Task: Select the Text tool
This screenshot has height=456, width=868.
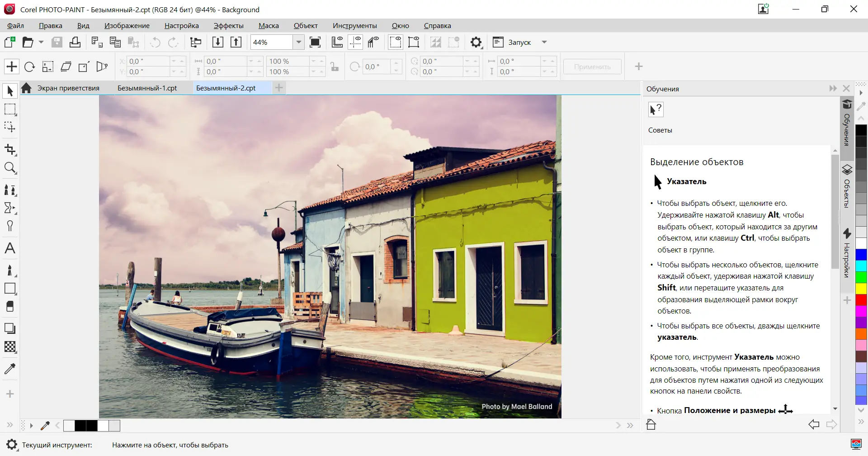Action: (x=10, y=248)
